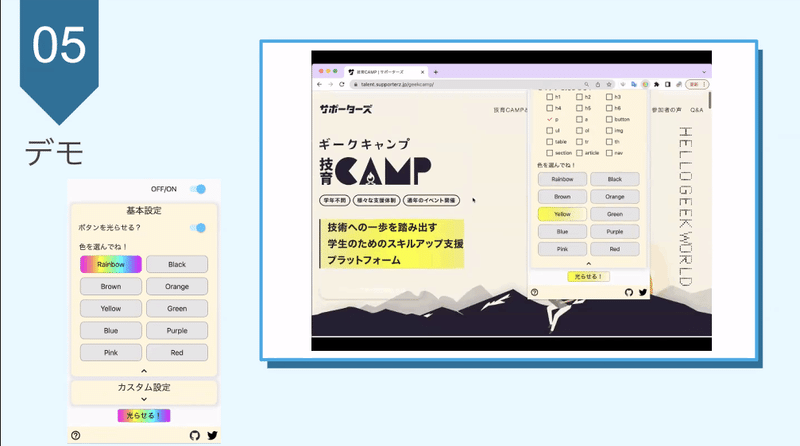This screenshot has height=446, width=800.
Task: Expand カスタム設定 with the down chevron
Action: [x=144, y=399]
